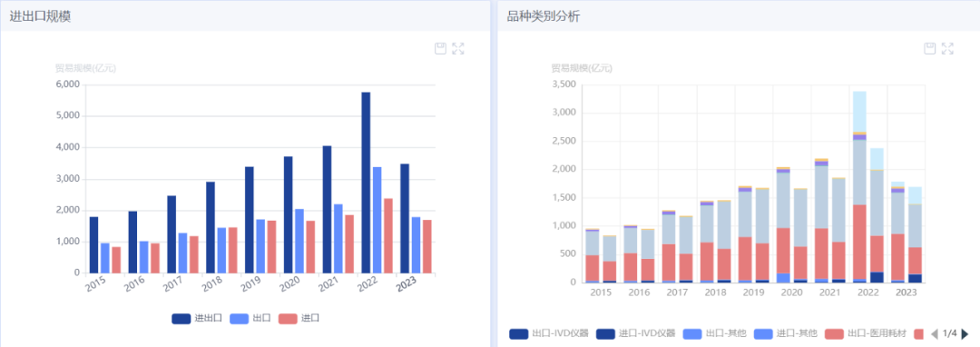Image resolution: width=980 pixels, height=347 pixels.
Task: Save the 品种类别分析 chart as image
Action: pyautogui.click(x=930, y=49)
